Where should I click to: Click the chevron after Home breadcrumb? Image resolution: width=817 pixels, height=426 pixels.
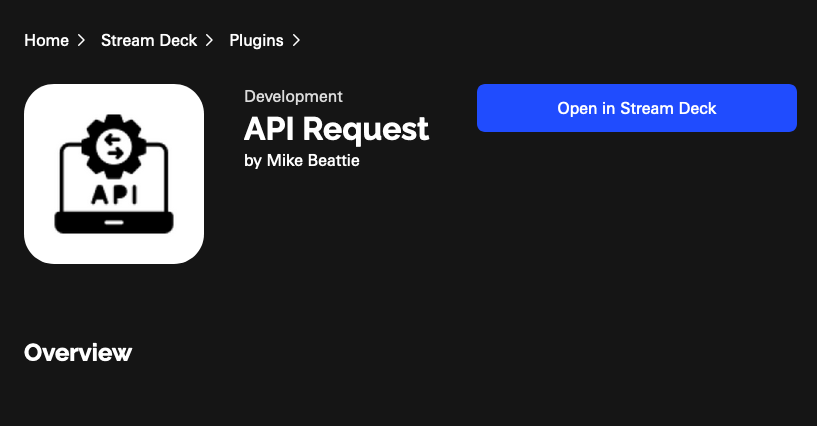coord(81,41)
